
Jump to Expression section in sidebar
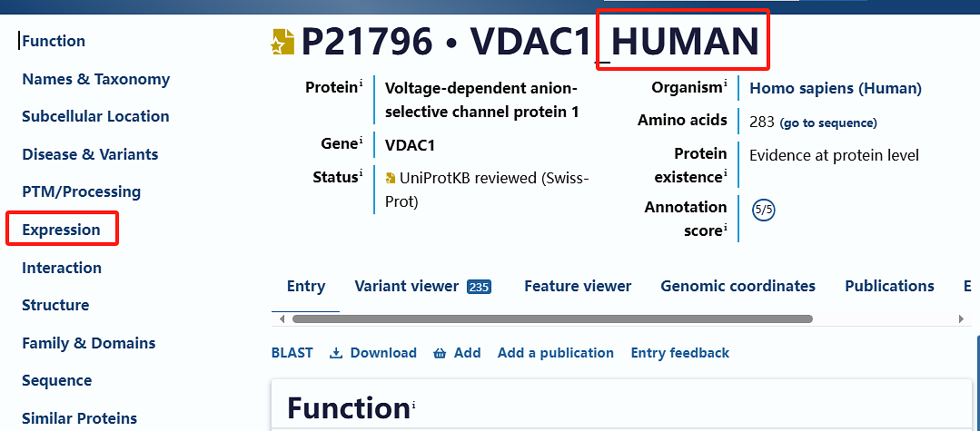click(61, 230)
